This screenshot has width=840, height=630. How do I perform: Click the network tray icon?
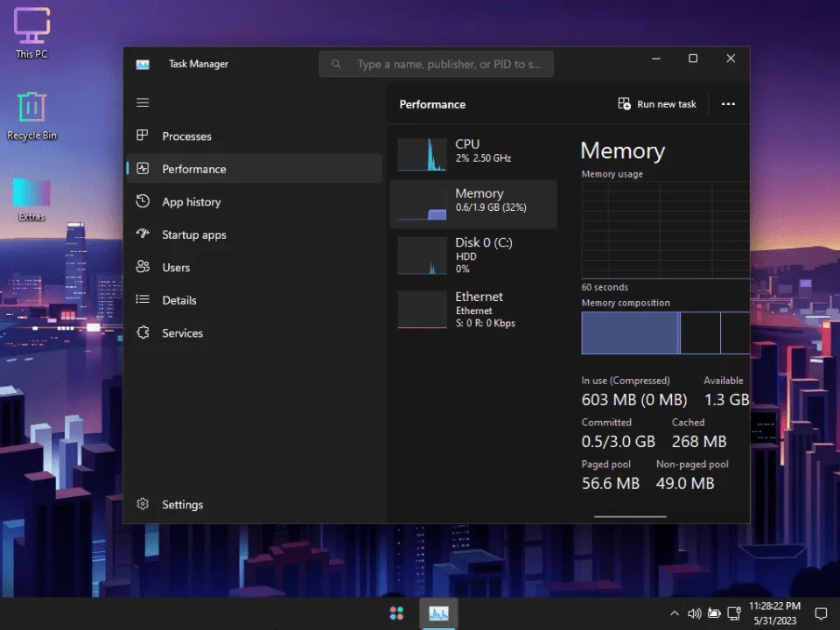[734, 613]
